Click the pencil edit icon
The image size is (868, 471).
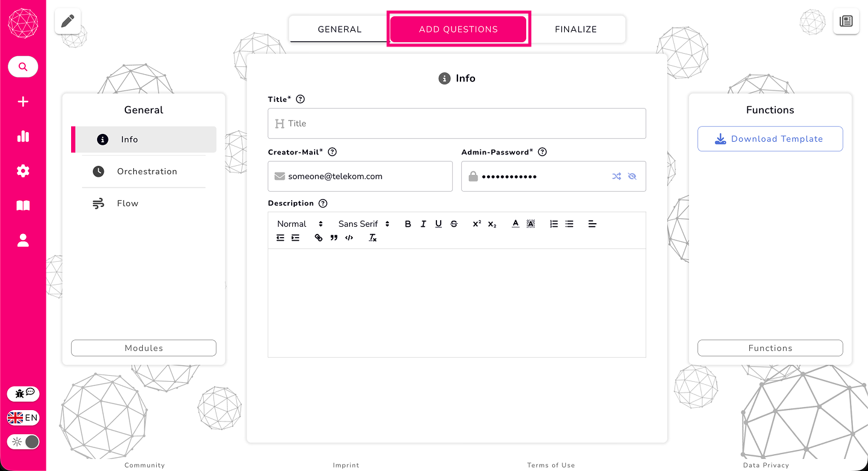coord(68,22)
